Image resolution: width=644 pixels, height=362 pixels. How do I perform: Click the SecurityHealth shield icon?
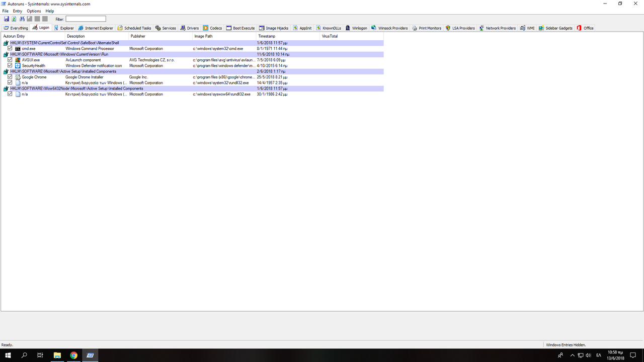pyautogui.click(x=18, y=65)
